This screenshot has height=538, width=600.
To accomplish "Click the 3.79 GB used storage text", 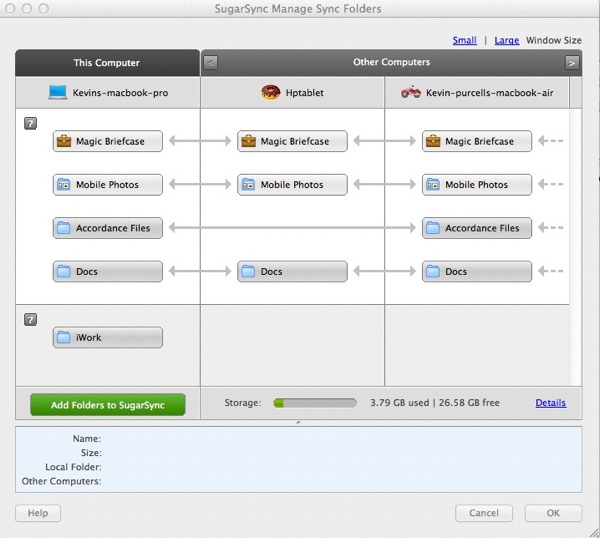I will coord(399,403).
